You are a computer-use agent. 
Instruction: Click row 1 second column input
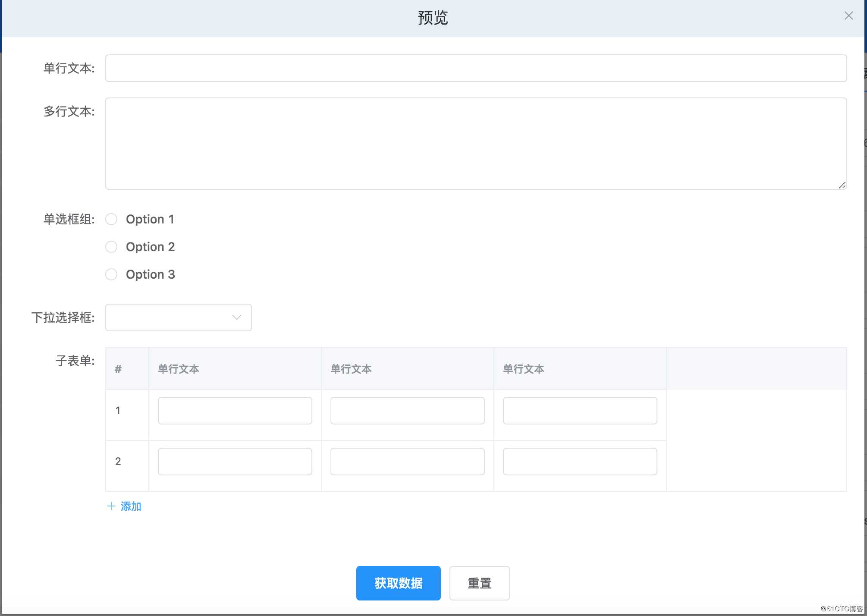pos(408,411)
